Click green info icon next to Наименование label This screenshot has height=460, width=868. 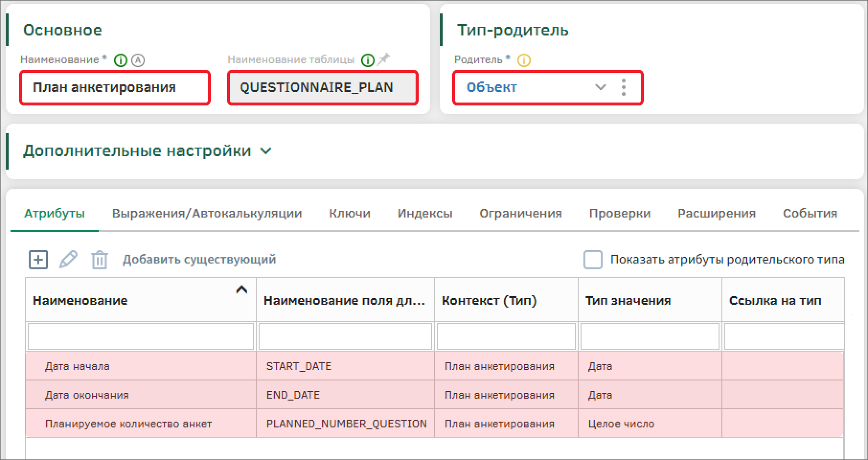click(x=121, y=60)
